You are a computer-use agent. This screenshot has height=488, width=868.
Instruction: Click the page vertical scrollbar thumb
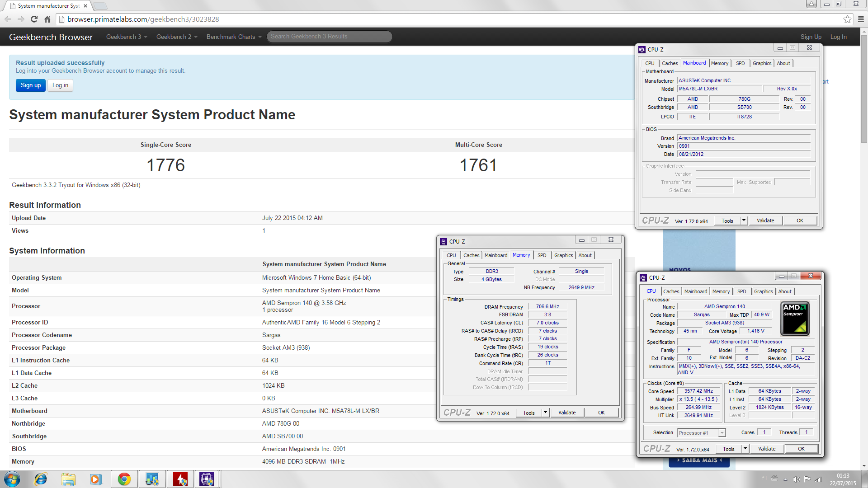point(864,88)
